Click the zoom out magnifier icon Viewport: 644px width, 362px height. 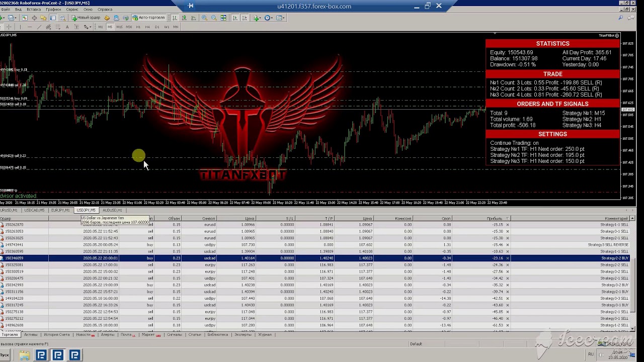[x=214, y=18]
